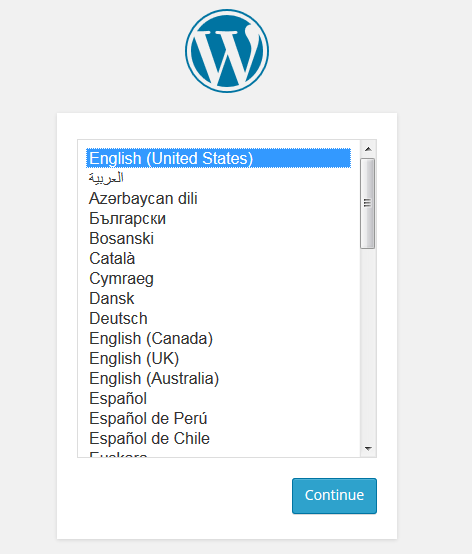Select English (Canada)
Screen dimensions: 472x554
tap(218, 338)
